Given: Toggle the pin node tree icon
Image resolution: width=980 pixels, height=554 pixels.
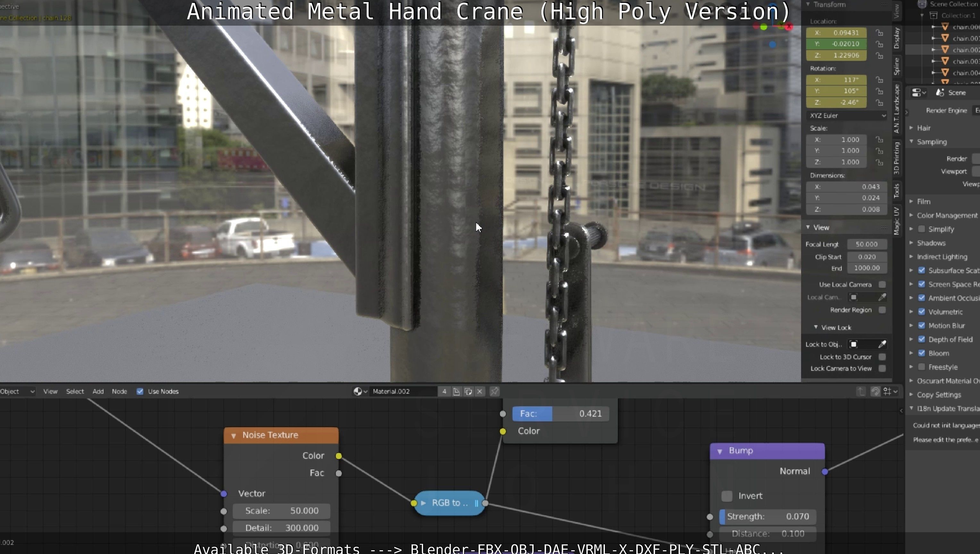Looking at the screenshot, I should click(494, 391).
